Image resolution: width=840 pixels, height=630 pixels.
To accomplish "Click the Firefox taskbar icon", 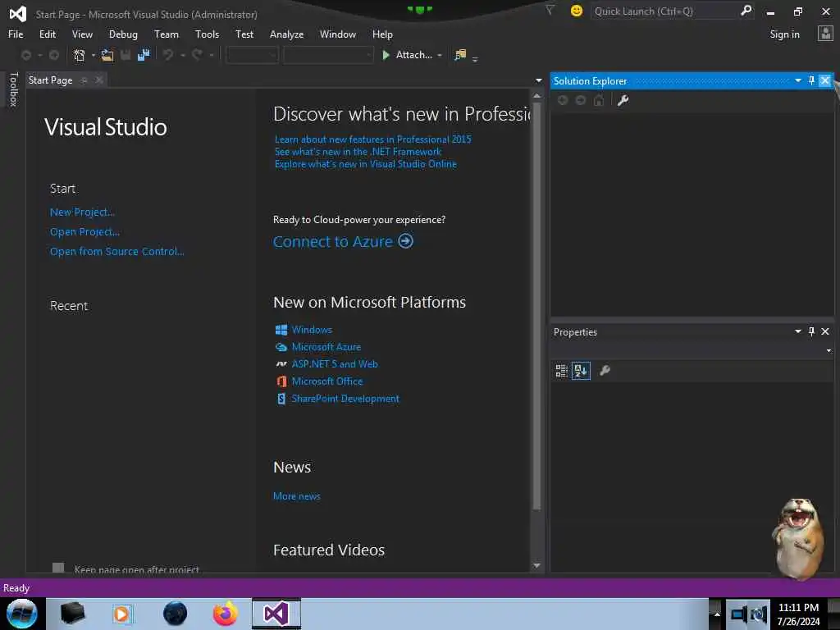I will click(226, 614).
